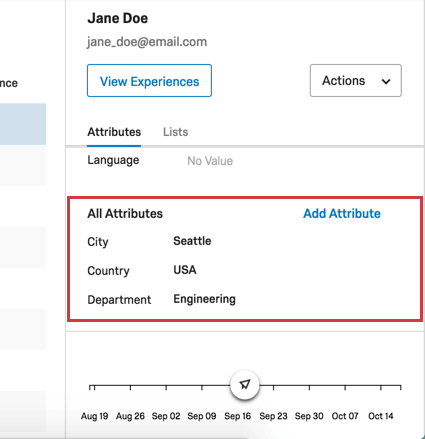Click the View Experiences button
The height and width of the screenshot is (439, 425).
tap(149, 81)
